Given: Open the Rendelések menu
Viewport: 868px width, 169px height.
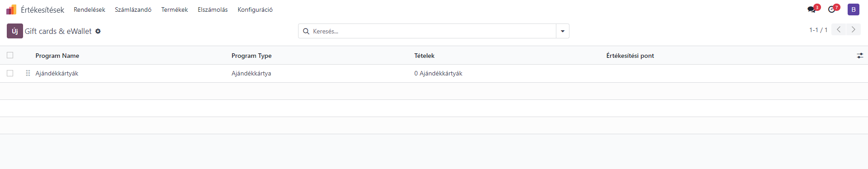Looking at the screenshot, I should coord(90,9).
